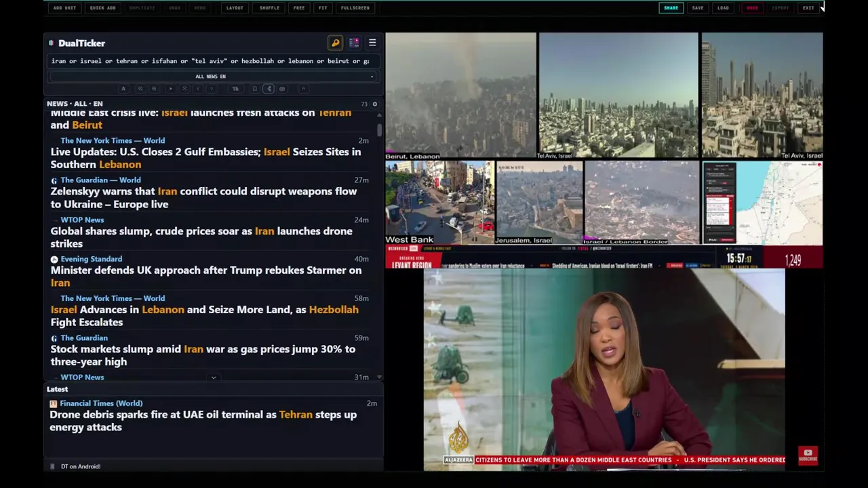Select the West Bank street camera
Screen dimensions: 868x488
[x=439, y=203]
